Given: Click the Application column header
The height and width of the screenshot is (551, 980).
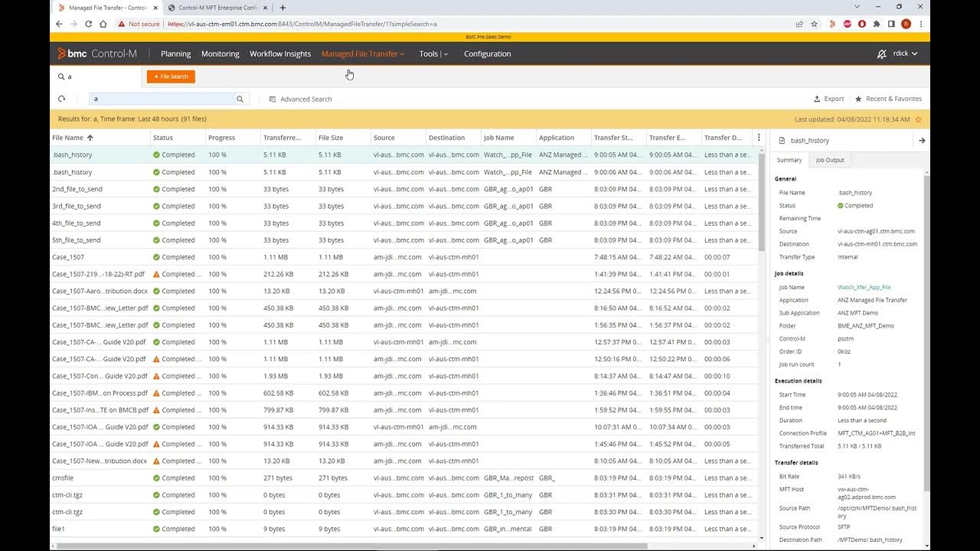Looking at the screenshot, I should pyautogui.click(x=556, y=138).
